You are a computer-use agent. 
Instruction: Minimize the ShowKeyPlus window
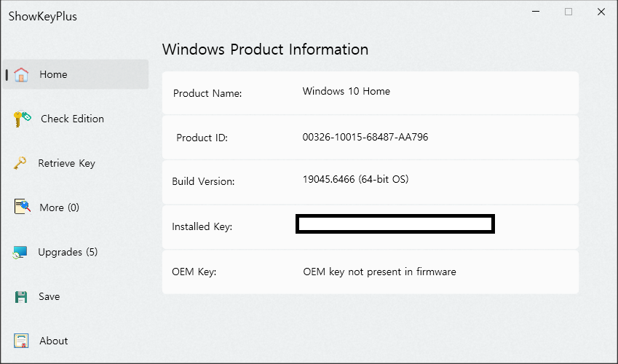point(536,12)
